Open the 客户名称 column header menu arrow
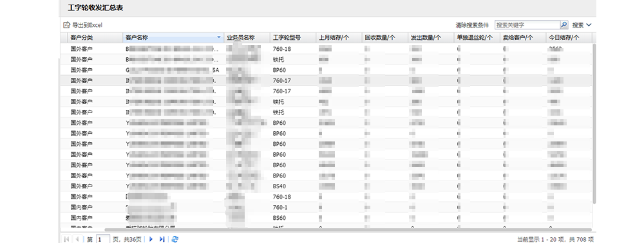Screen dimensions: 644x243 tap(218, 37)
